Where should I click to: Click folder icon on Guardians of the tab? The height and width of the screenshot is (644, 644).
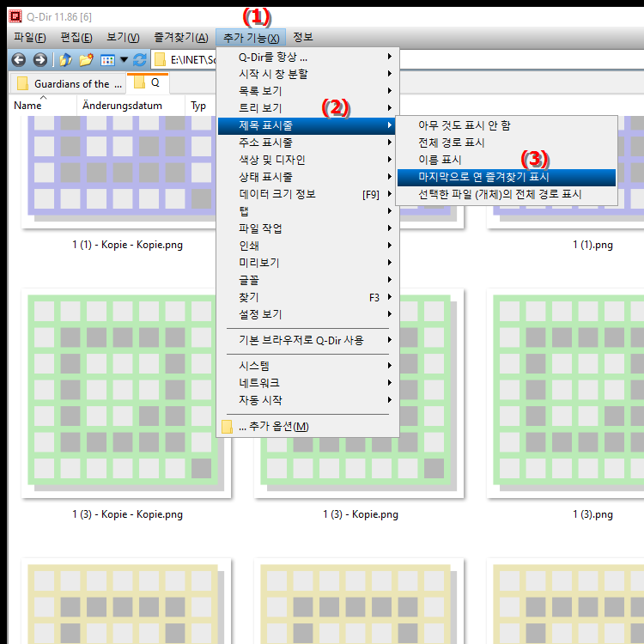coord(22,83)
